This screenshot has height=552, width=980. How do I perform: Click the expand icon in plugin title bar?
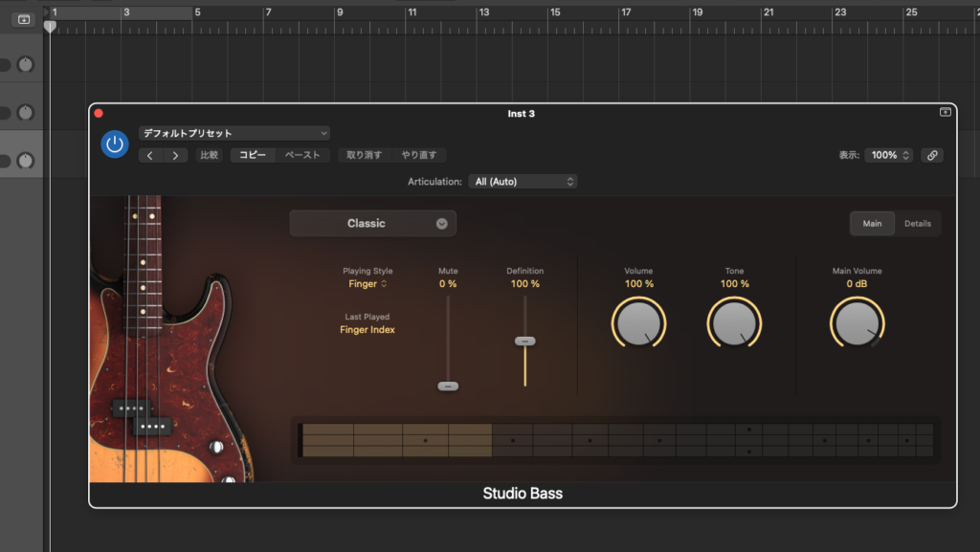click(x=945, y=113)
